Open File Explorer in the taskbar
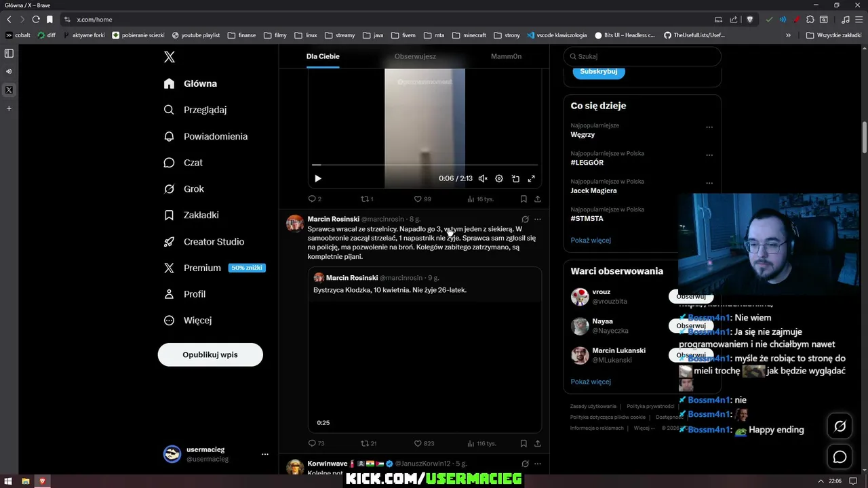 (x=26, y=481)
